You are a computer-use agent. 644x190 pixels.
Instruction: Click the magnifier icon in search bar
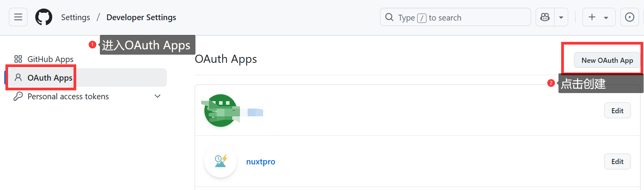click(389, 17)
